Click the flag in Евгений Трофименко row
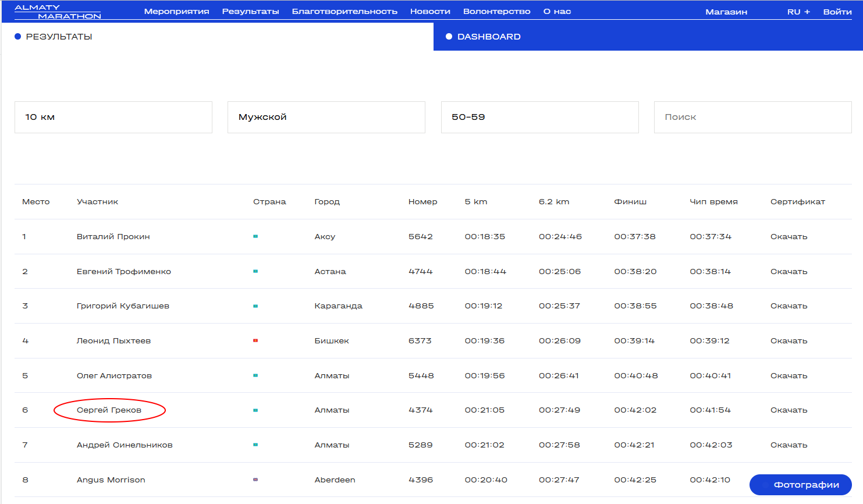This screenshot has width=863, height=504. click(x=255, y=271)
